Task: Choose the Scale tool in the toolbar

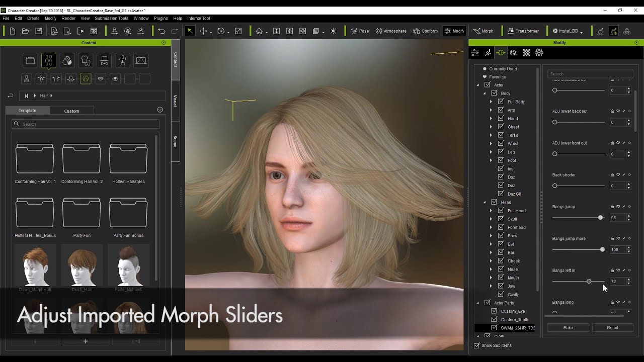Action: [238, 31]
